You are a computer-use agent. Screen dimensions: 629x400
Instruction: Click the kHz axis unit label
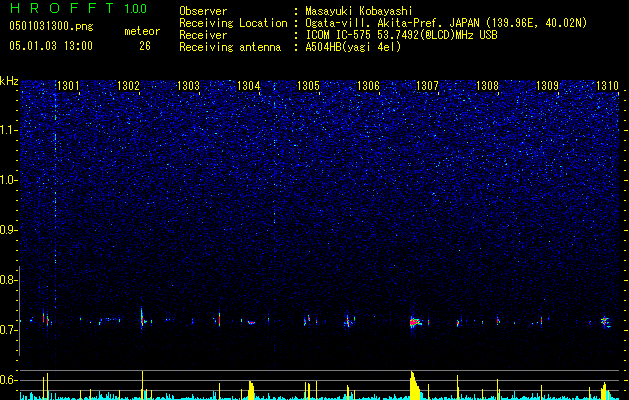click(x=9, y=81)
